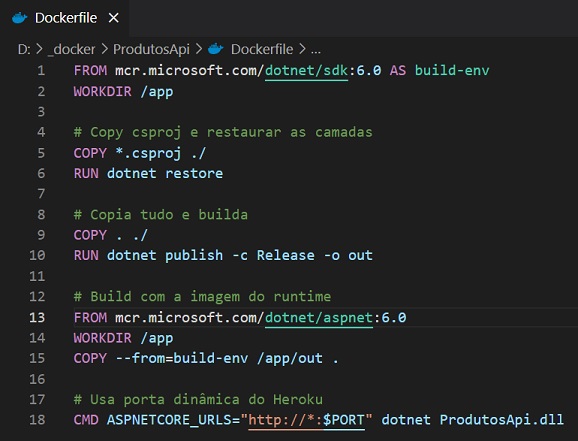Click the Docker whale icon in the breadcrumb
Viewport: 578px width, 441px height.
216,49
